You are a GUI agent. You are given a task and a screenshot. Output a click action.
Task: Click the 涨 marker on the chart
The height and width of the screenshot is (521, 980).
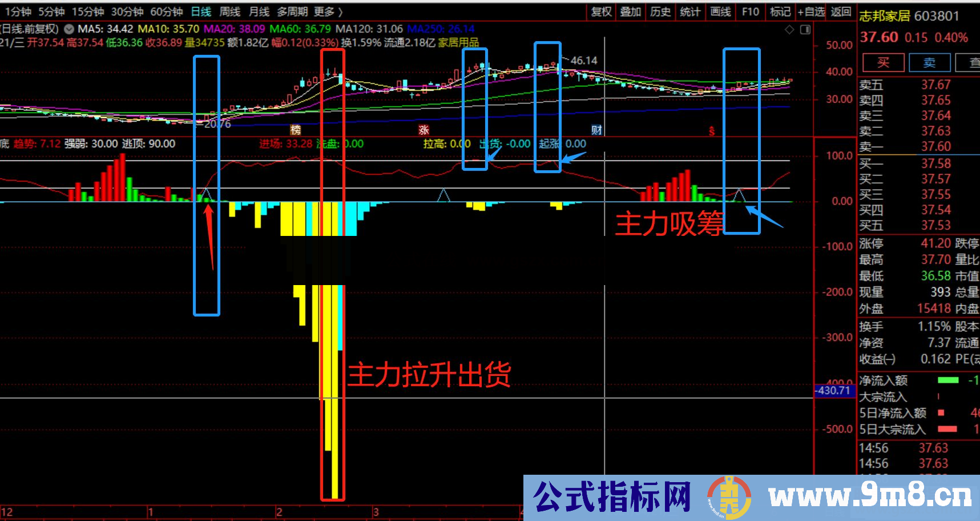[x=424, y=130]
